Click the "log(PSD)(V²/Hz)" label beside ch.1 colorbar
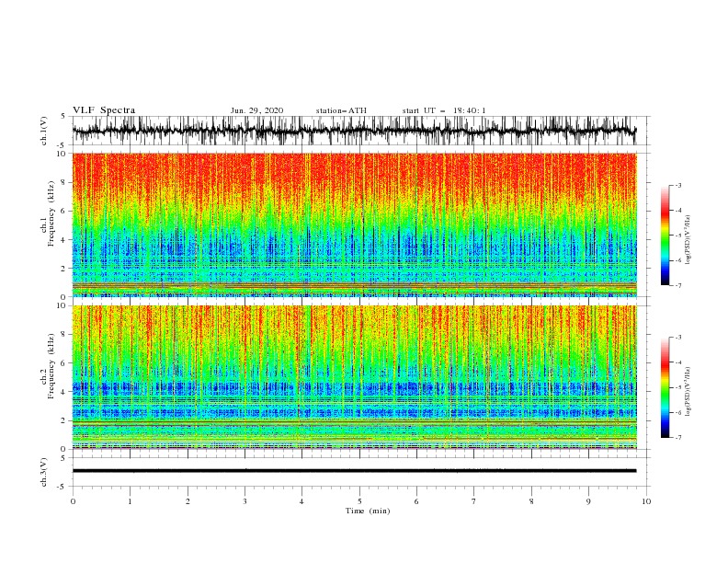728x563 pixels. [688, 240]
